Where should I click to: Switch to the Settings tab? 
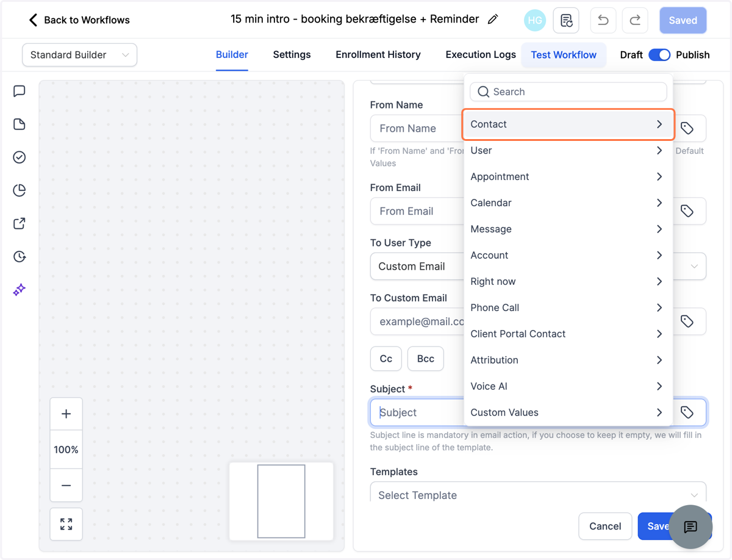tap(292, 55)
